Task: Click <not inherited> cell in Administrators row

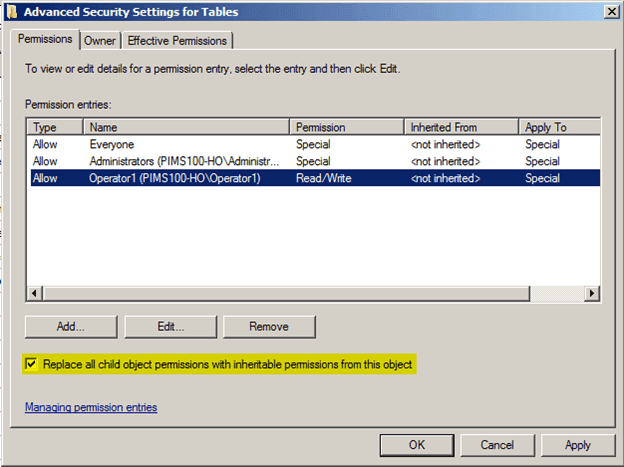Action: pyautogui.click(x=445, y=161)
